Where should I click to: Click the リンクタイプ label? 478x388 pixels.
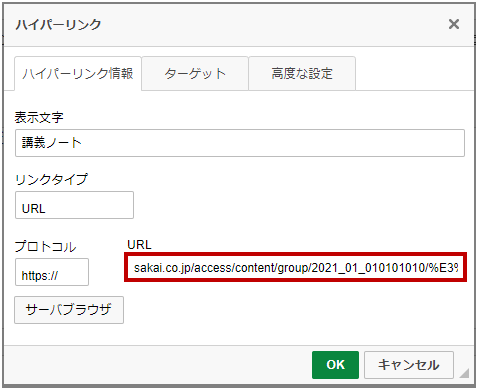[x=51, y=179]
